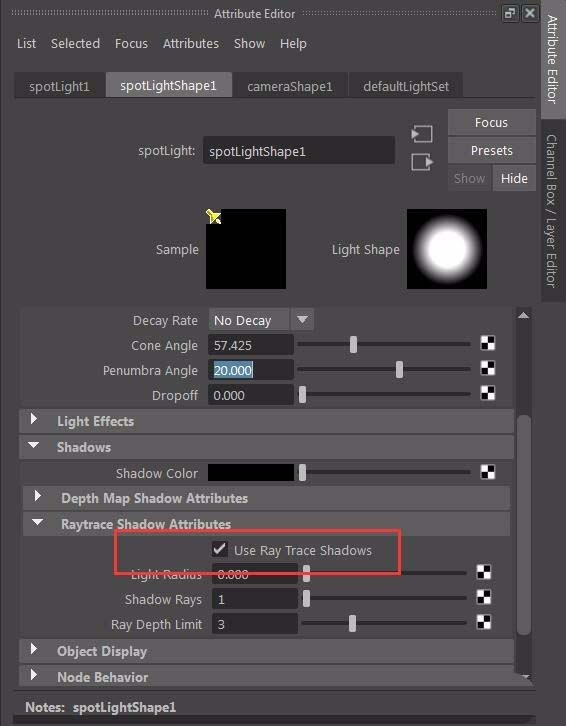
Task: Open the List menu
Action: pos(26,44)
